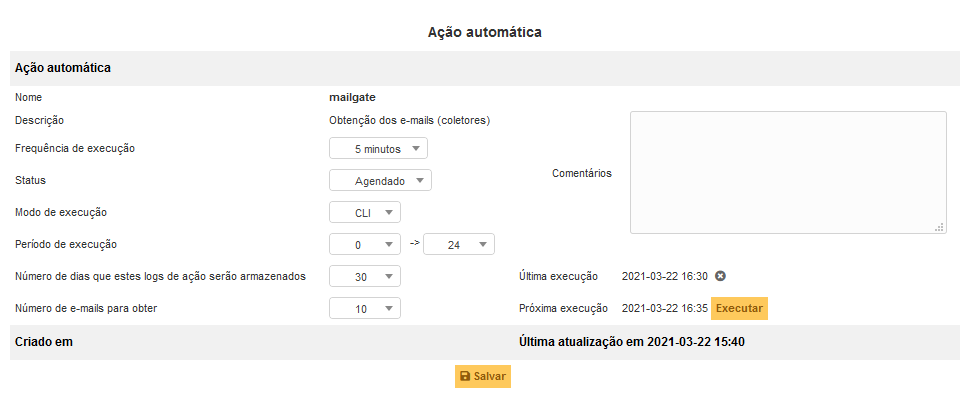The height and width of the screenshot is (411, 975).
Task: Click the floppy disk icon on Salvar
Action: click(465, 376)
